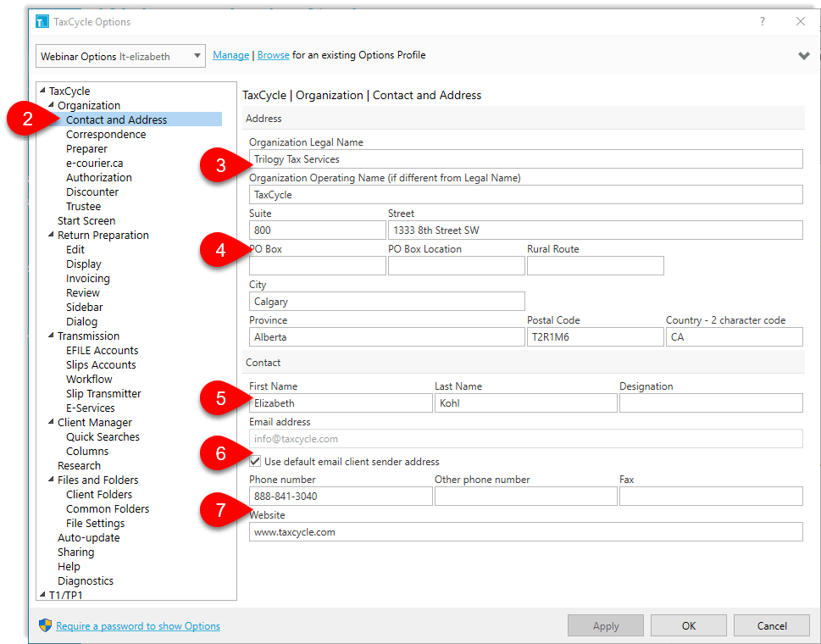This screenshot has height=644, width=821.
Task: Collapse the TaxCycle tree node
Action: click(43, 90)
